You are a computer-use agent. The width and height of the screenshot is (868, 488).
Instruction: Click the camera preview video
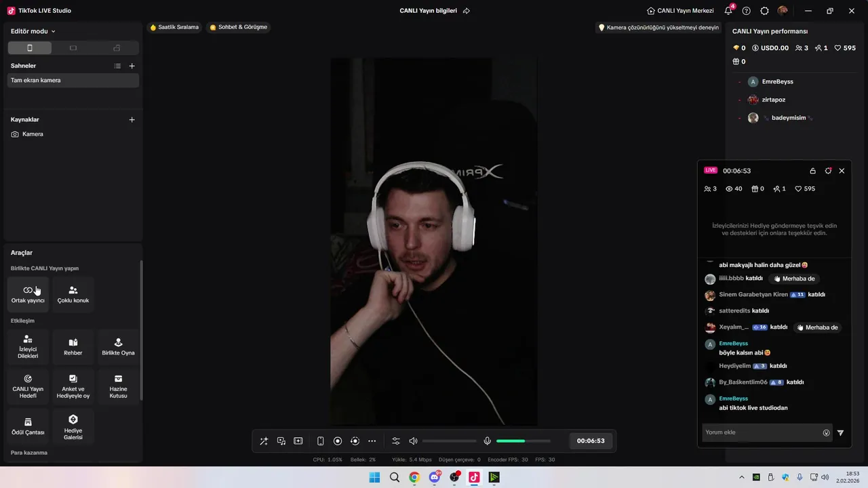pos(434,242)
